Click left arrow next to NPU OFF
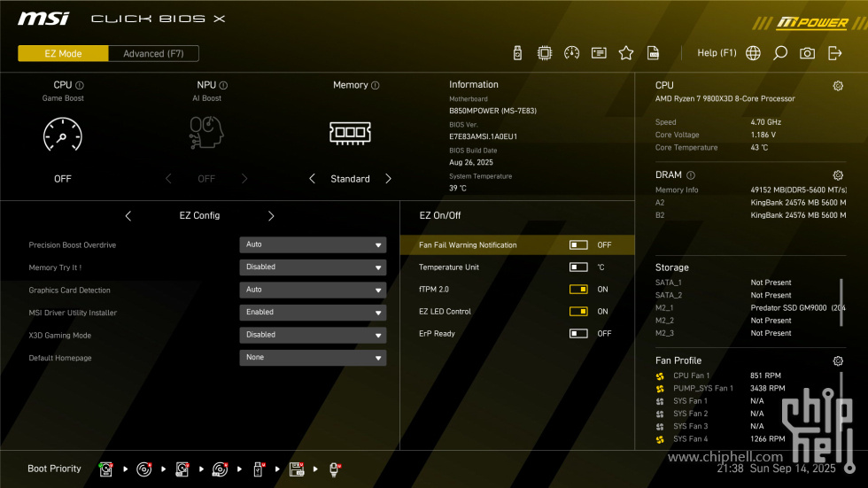 coord(168,179)
